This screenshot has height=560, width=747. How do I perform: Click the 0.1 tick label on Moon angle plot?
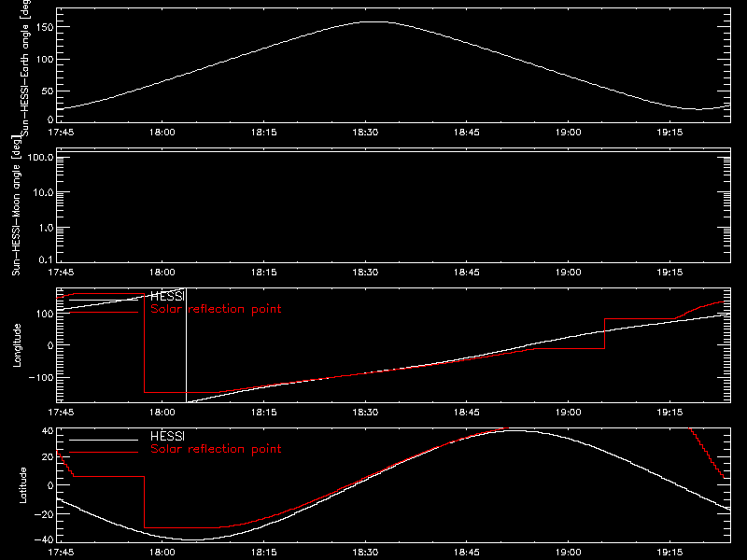click(46, 259)
